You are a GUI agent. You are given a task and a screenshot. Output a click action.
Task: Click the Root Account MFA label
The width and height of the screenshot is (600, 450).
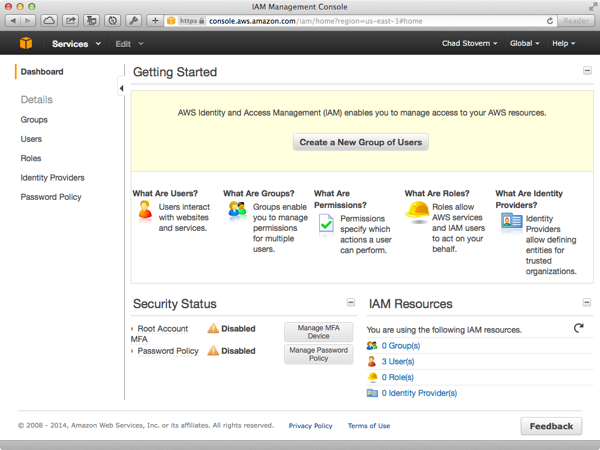159,334
